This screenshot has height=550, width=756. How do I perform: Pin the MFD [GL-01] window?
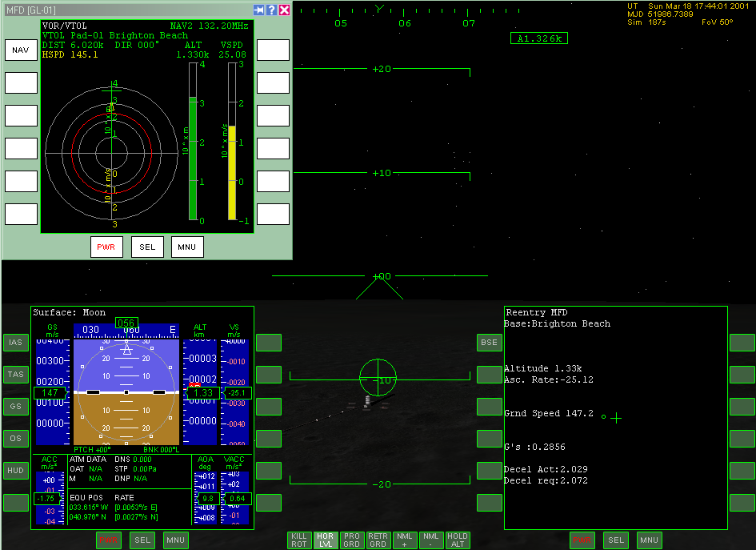pyautogui.click(x=259, y=10)
